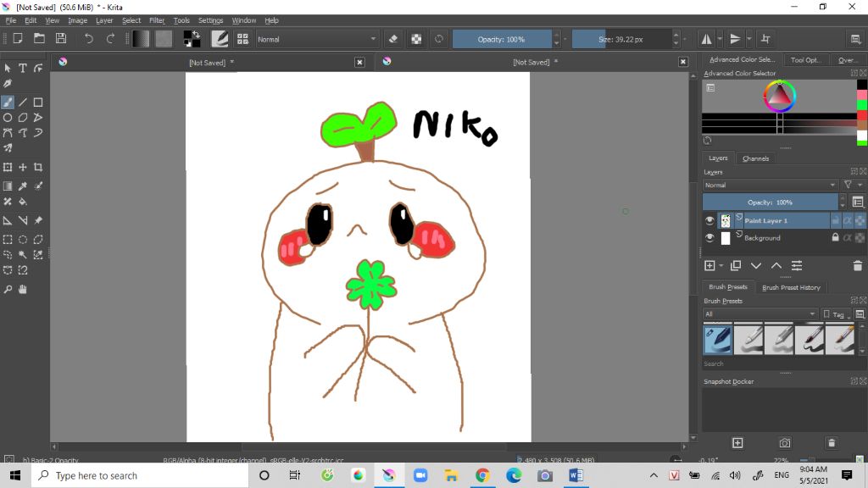868x488 pixels.
Task: Close the first Not Saved document tab
Action: (x=359, y=63)
